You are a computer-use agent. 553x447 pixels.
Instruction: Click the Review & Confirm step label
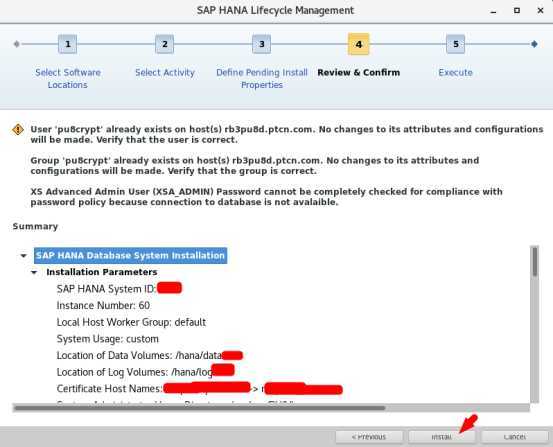pyautogui.click(x=359, y=72)
